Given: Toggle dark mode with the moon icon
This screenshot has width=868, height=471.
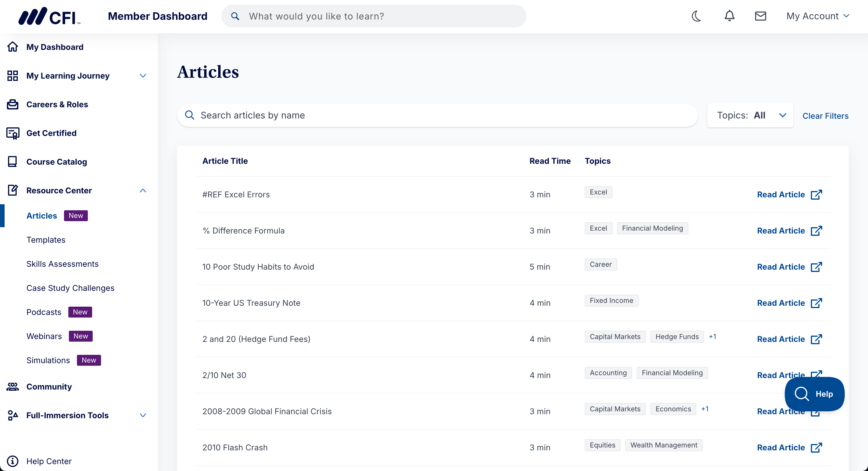Looking at the screenshot, I should 696,16.
